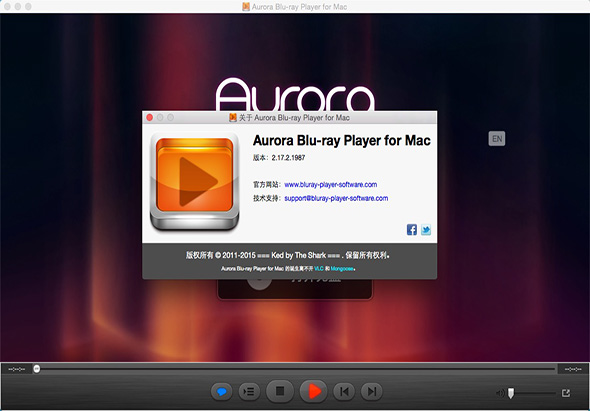Click the Aurora Blu-ray Player for Mac heading

(341, 140)
